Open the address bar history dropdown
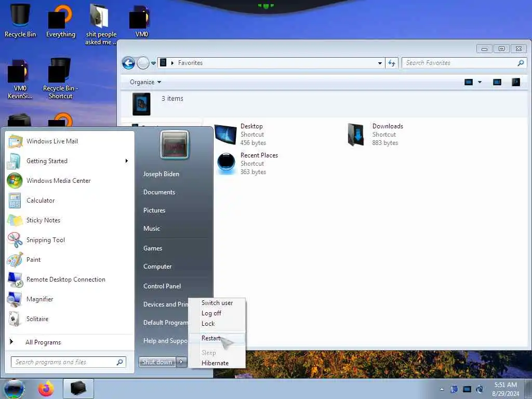Screen dimensions: 532x399 point(380,63)
